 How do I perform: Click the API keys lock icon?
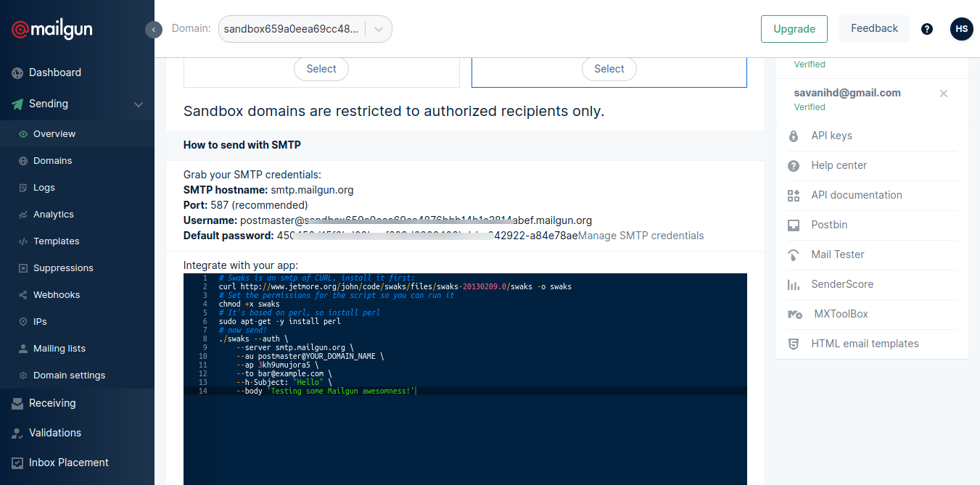[794, 136]
